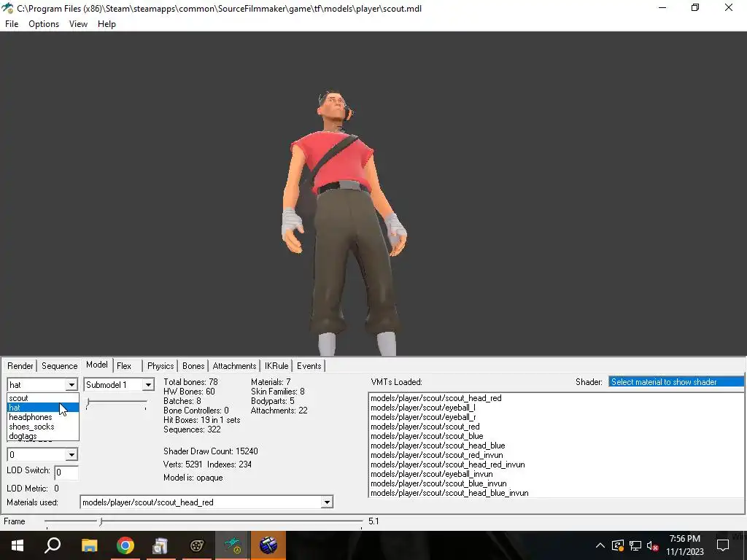Image resolution: width=747 pixels, height=560 pixels.
Task: Open the notification center icon
Action: click(x=723, y=545)
